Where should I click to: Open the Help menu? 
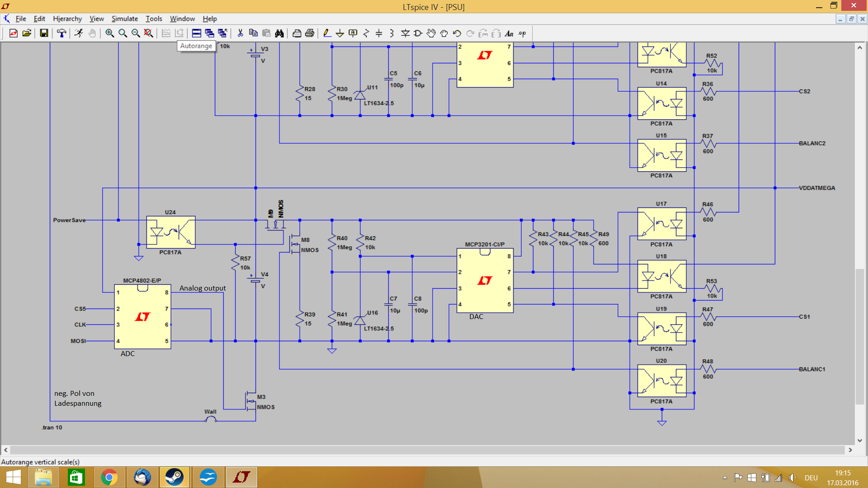click(209, 19)
